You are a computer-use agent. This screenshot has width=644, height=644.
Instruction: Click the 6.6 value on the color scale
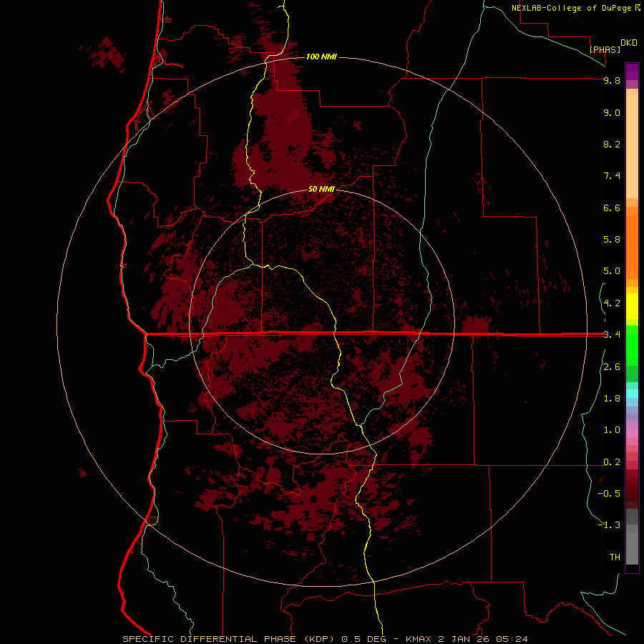[612, 208]
